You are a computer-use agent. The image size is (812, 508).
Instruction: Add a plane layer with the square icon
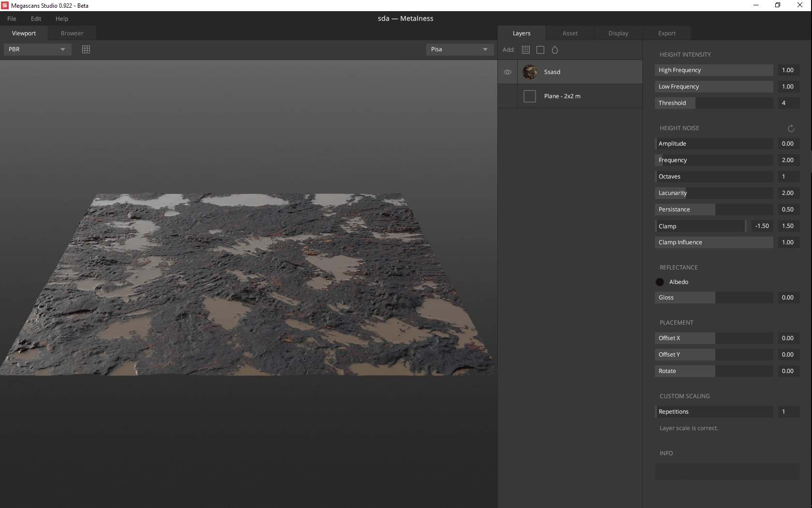(540, 50)
